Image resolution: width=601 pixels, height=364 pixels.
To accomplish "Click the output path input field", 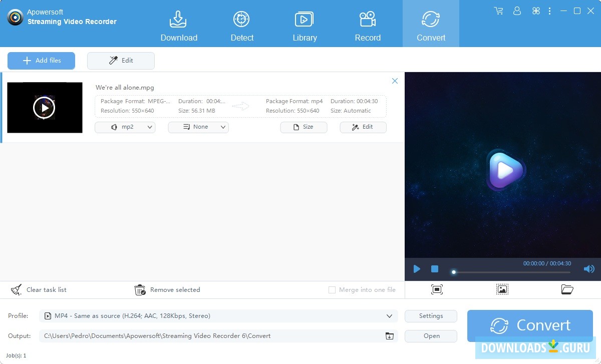I will tap(210, 336).
